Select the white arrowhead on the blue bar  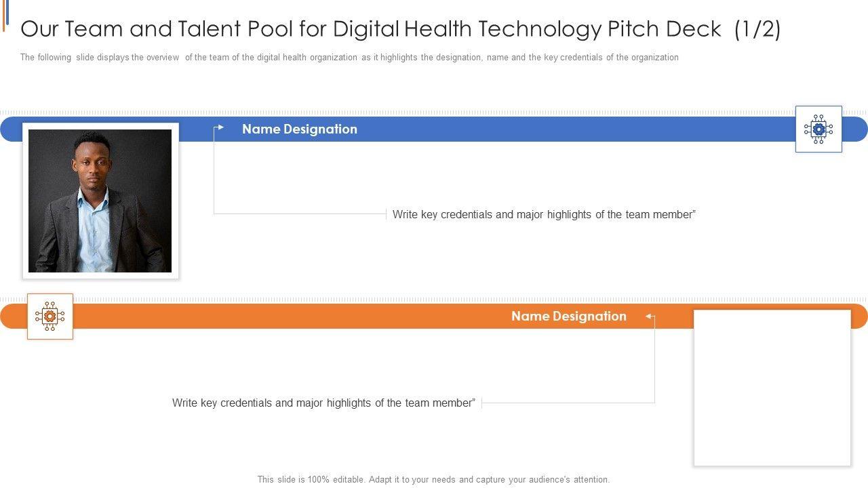click(220, 127)
